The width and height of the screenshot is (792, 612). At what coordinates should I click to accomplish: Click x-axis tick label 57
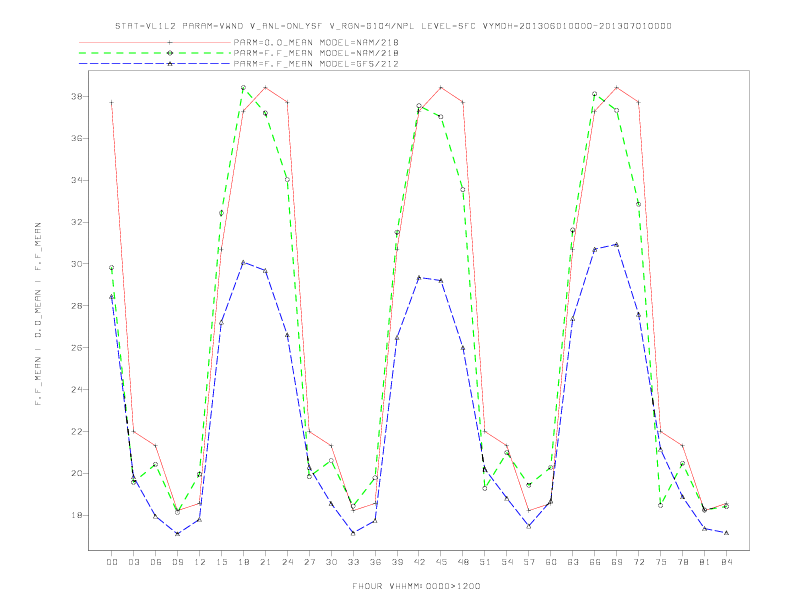(529, 562)
